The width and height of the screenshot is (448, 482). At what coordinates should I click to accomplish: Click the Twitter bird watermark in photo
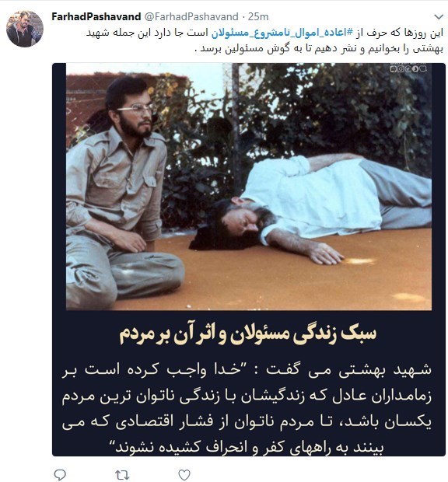coord(408,69)
